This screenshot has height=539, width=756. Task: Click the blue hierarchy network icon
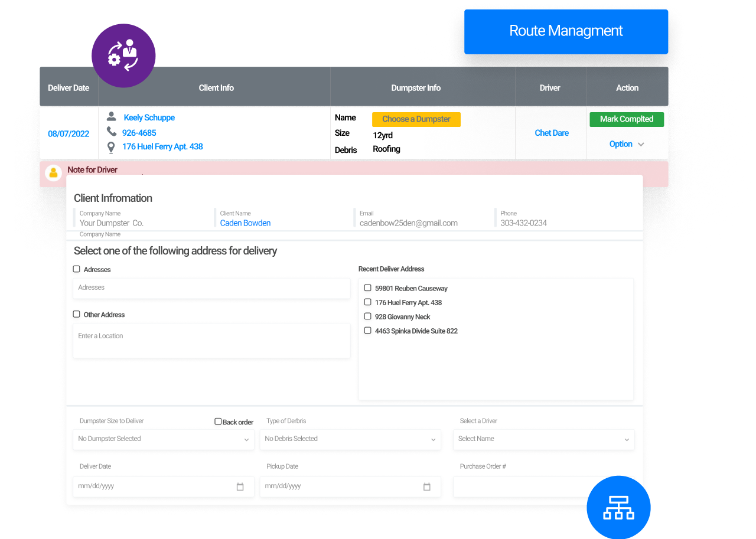(x=618, y=507)
